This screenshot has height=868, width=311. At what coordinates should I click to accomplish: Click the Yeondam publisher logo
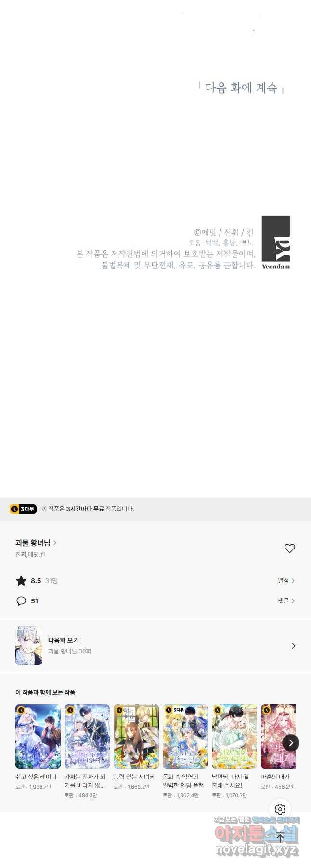(276, 243)
